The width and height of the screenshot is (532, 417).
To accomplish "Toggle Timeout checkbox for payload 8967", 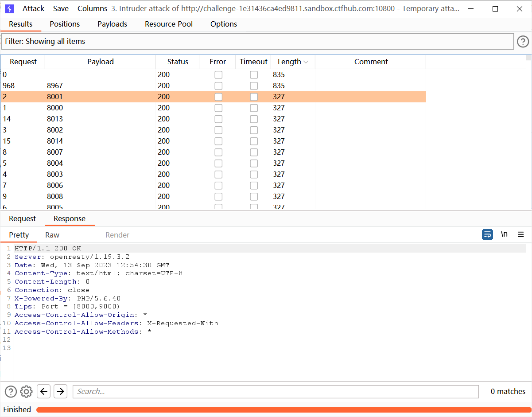I will [x=254, y=86].
